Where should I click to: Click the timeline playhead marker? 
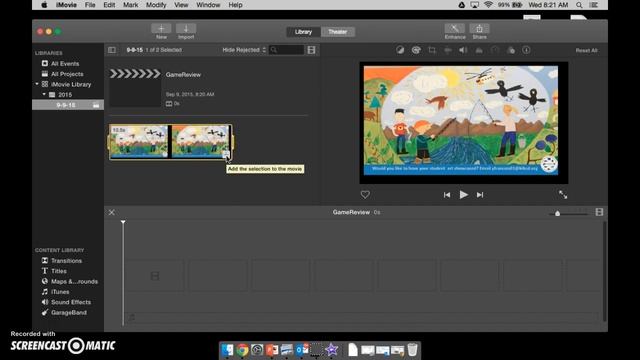(123, 222)
